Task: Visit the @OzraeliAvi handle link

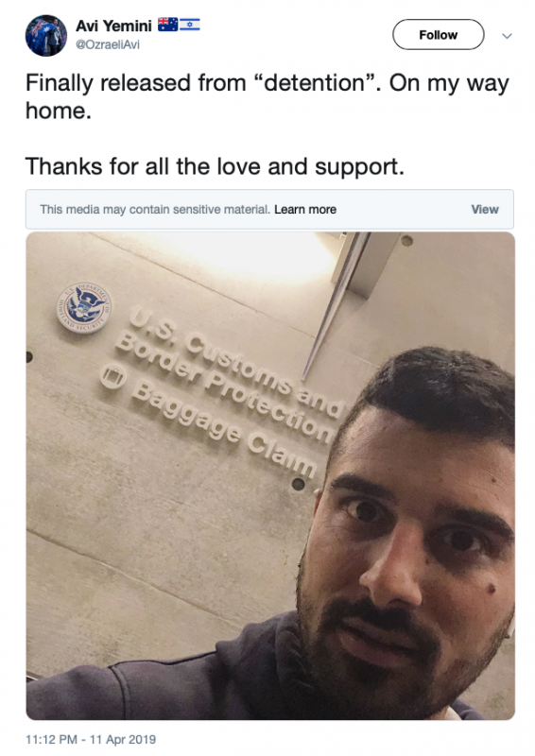Action: (108, 44)
